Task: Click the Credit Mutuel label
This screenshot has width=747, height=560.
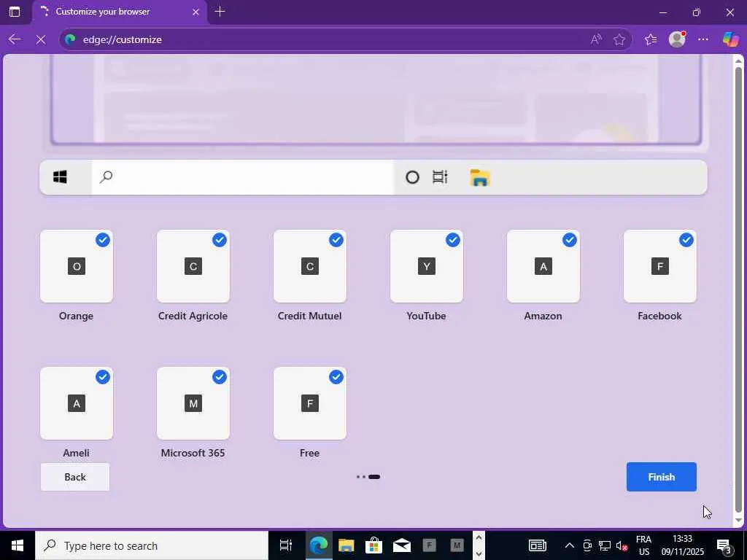Action: pos(309,316)
